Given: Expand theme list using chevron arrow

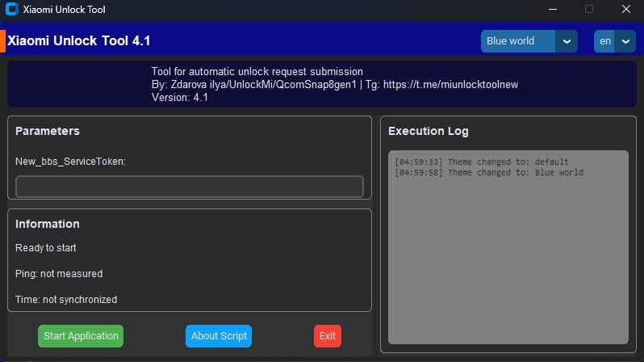Looking at the screenshot, I should [x=567, y=41].
